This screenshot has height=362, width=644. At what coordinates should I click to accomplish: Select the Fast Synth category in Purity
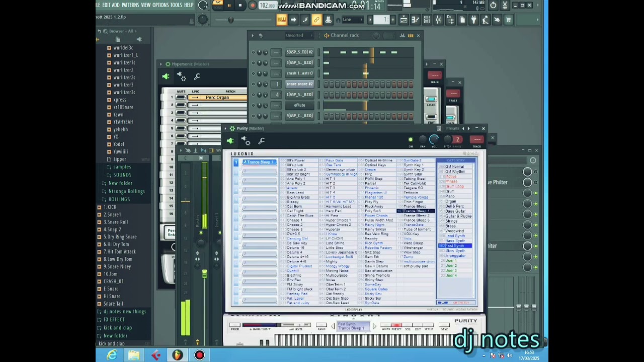coord(455,246)
